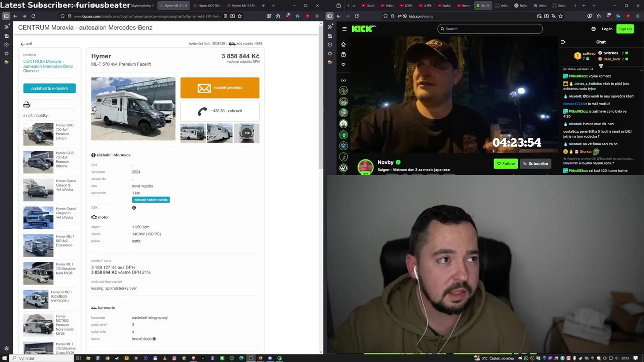Click 'poslat kartu e-mailem' button
The height and width of the screenshot is (362, 644).
coord(49,88)
